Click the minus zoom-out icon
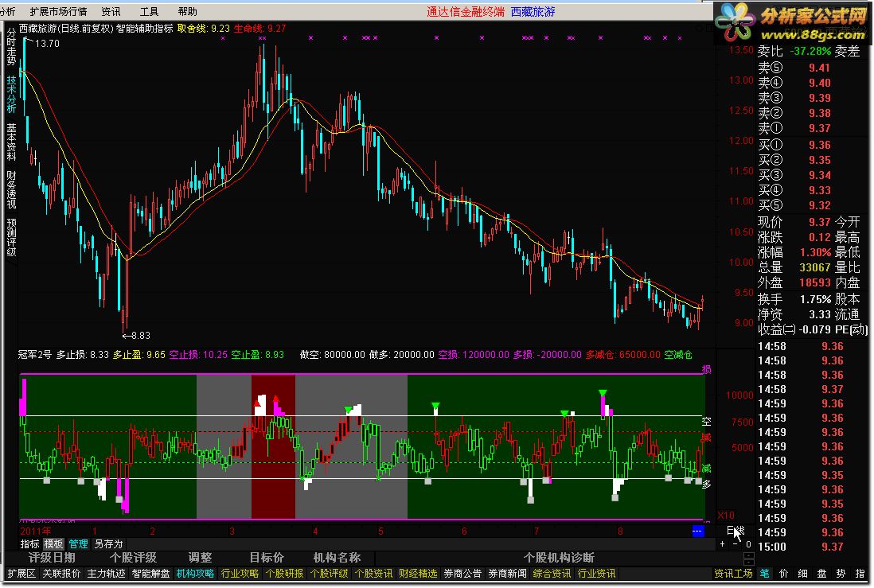The image size is (874, 588). coord(735,544)
